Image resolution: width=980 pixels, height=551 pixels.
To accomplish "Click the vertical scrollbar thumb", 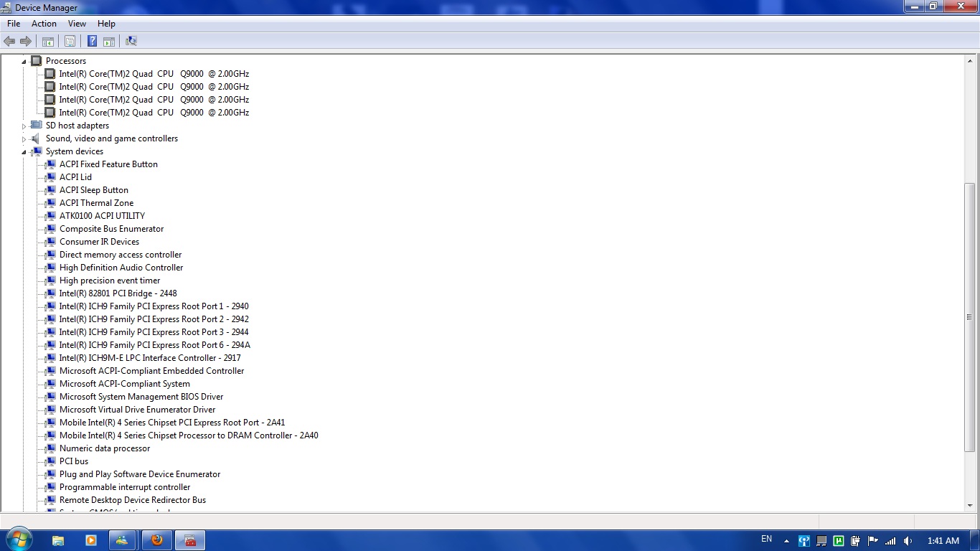I will click(969, 317).
